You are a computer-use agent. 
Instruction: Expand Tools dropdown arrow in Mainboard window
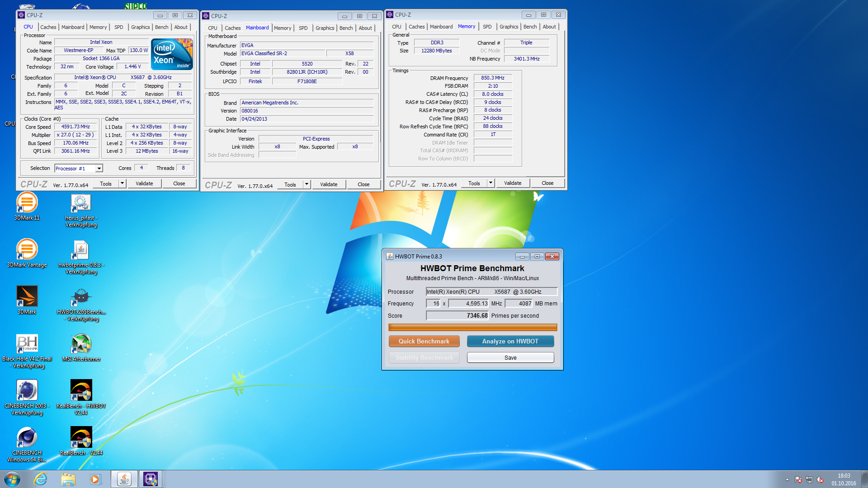(307, 184)
